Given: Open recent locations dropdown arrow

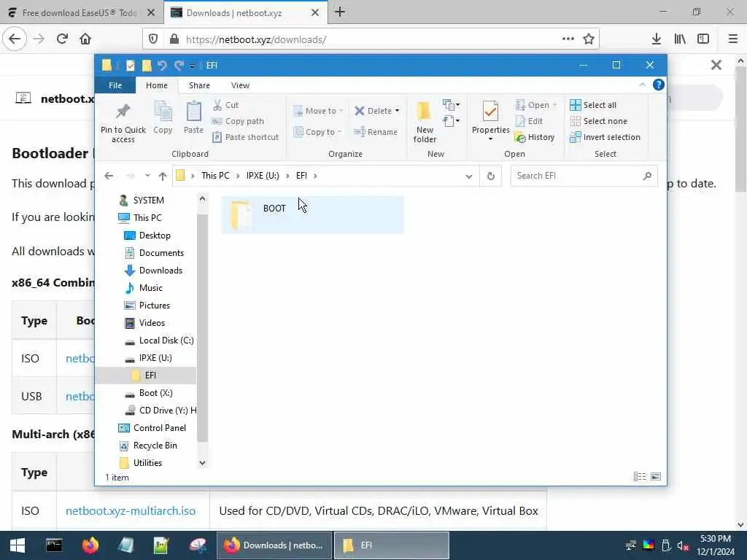Looking at the screenshot, I should click(x=147, y=176).
